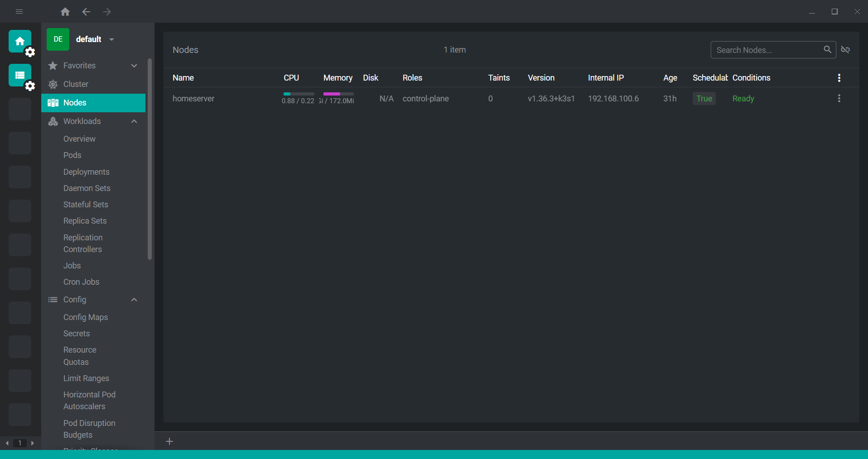Sort nodes by Roles column
Image resolution: width=868 pixels, height=459 pixels.
pos(412,78)
